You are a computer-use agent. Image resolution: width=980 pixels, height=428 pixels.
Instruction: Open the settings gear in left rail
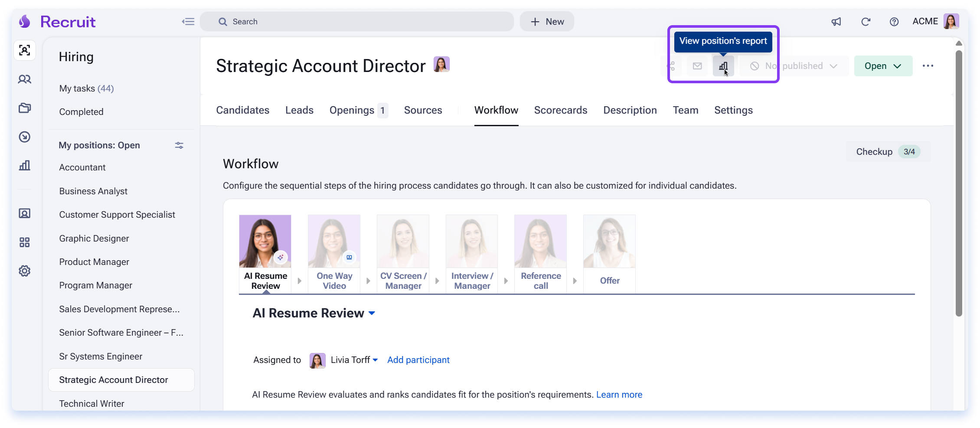coord(25,271)
